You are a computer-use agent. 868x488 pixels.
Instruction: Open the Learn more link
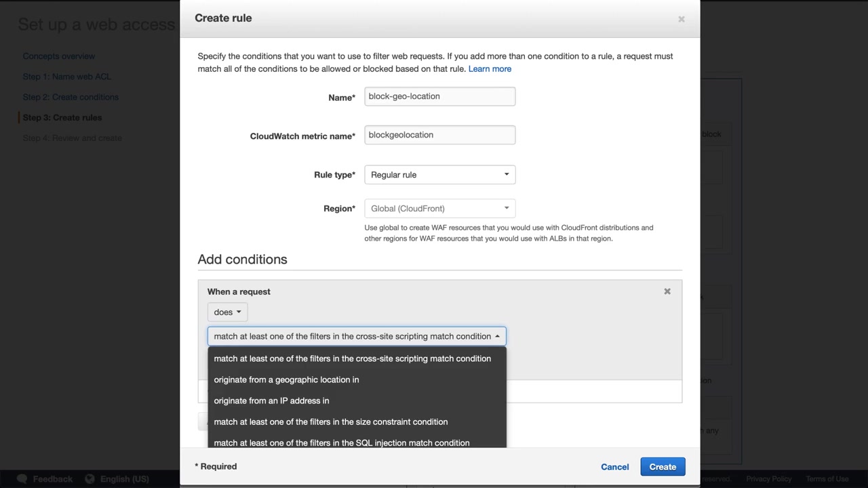[x=490, y=69]
